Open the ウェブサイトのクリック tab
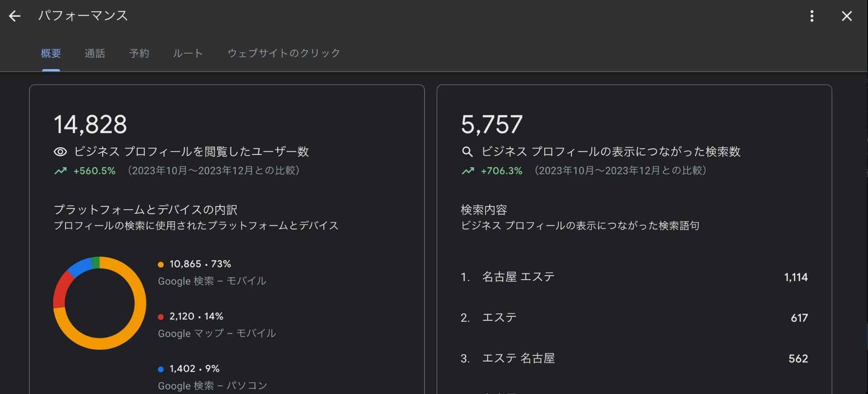 tap(283, 53)
